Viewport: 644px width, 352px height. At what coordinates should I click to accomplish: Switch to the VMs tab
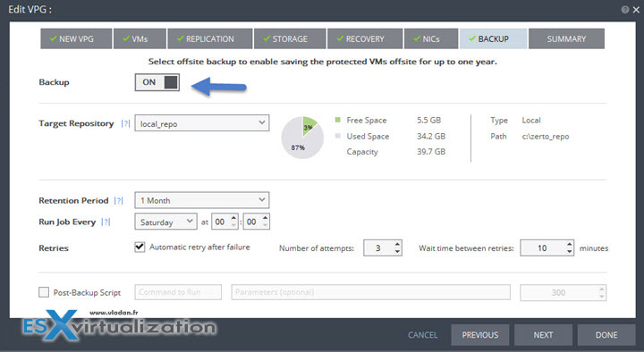(x=140, y=39)
